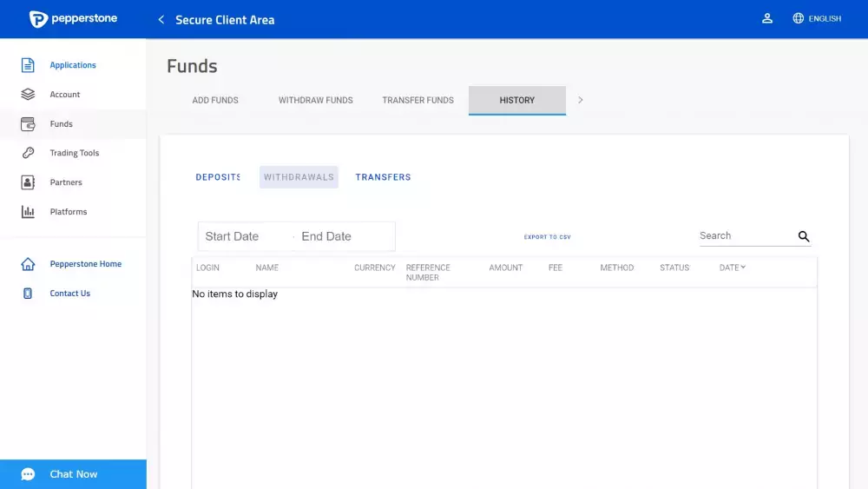Click the Secure Client Area title
Screen dimensions: 868x489
225,20
